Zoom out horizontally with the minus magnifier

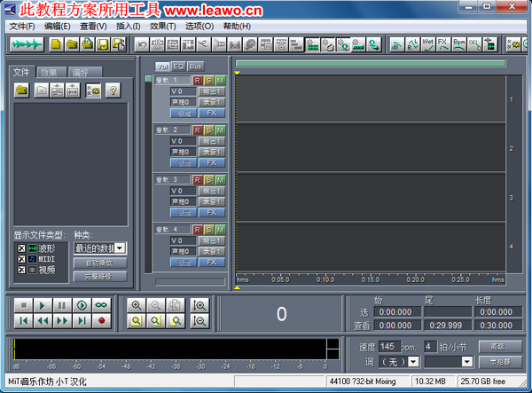click(156, 305)
